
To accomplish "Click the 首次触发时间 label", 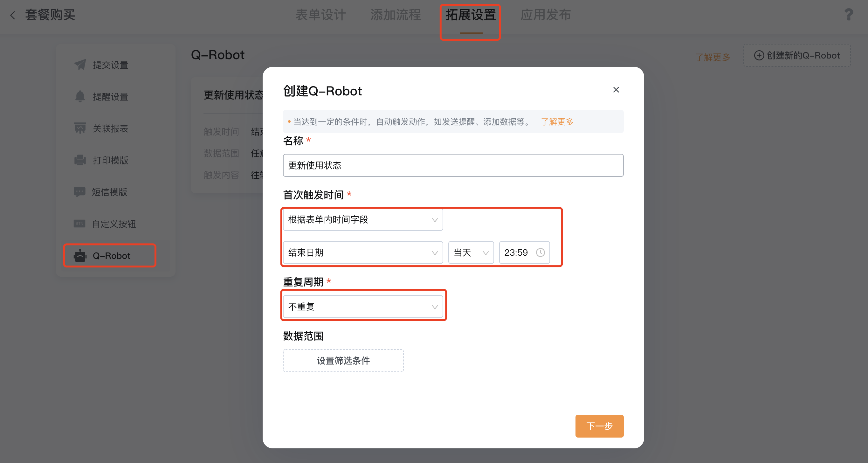I will point(313,195).
